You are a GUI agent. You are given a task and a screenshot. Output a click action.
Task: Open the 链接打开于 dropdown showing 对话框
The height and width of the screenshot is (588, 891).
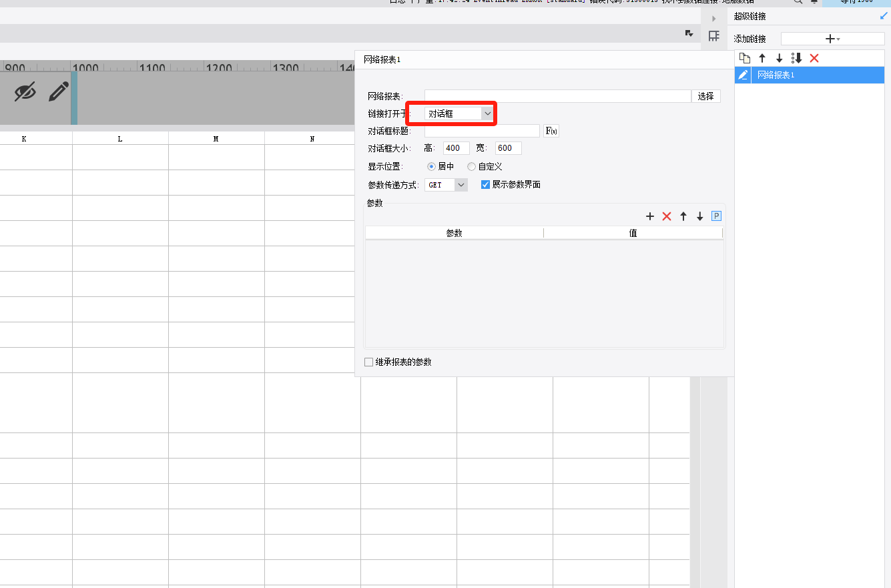tap(460, 113)
